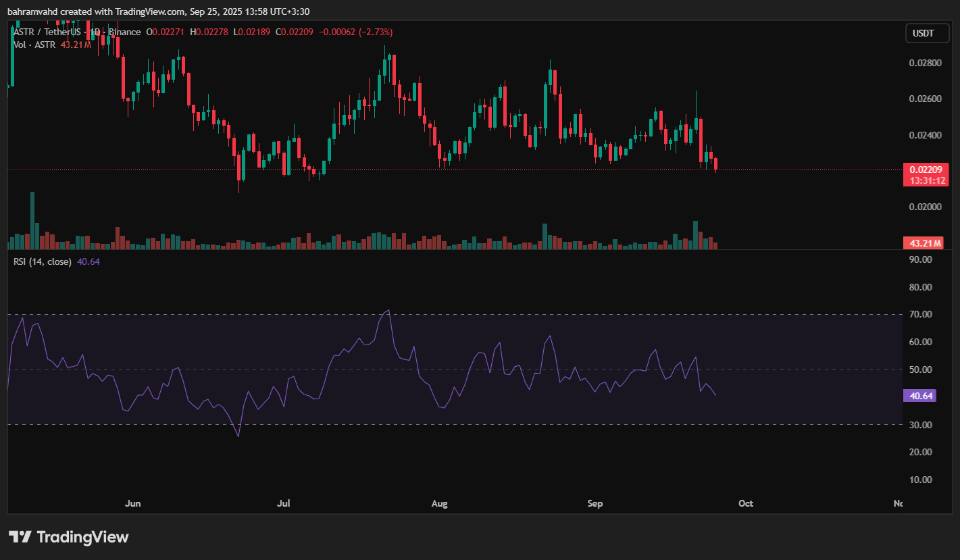Click the TradingView logo icon
Screen dimensions: 960x560
pyautogui.click(x=20, y=537)
